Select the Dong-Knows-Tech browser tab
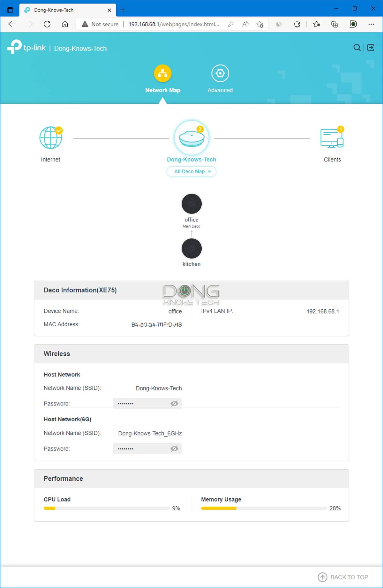Screen dimensions: 383x588 point(68,10)
